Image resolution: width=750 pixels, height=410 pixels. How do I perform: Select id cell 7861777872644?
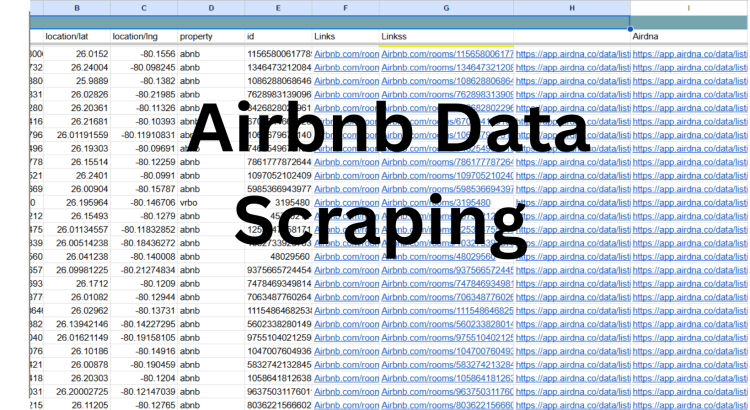click(x=278, y=162)
